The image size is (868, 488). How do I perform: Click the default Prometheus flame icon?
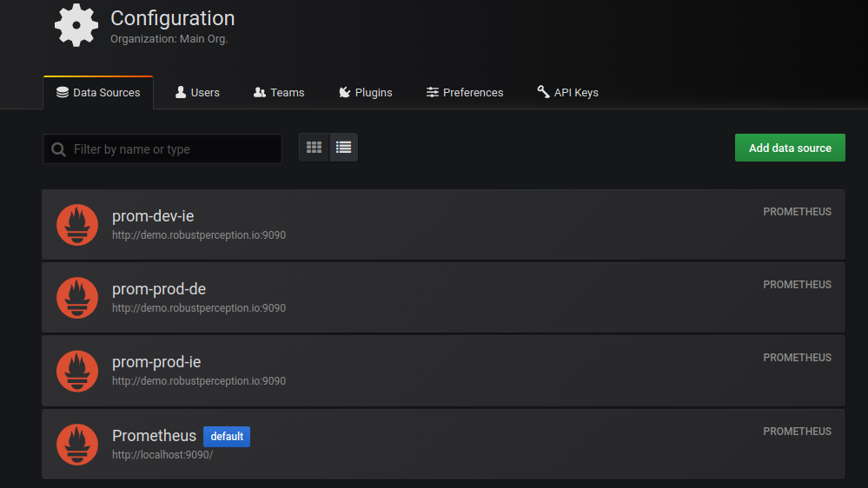click(x=77, y=445)
